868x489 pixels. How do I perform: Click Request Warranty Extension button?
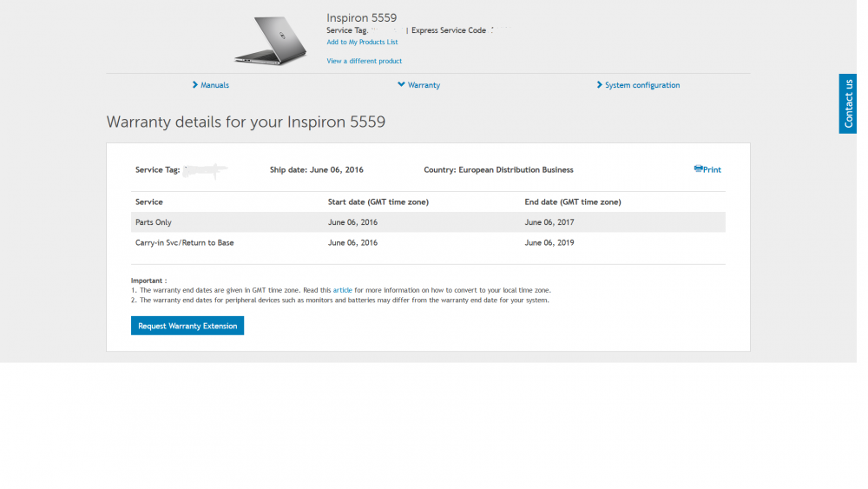(x=187, y=326)
